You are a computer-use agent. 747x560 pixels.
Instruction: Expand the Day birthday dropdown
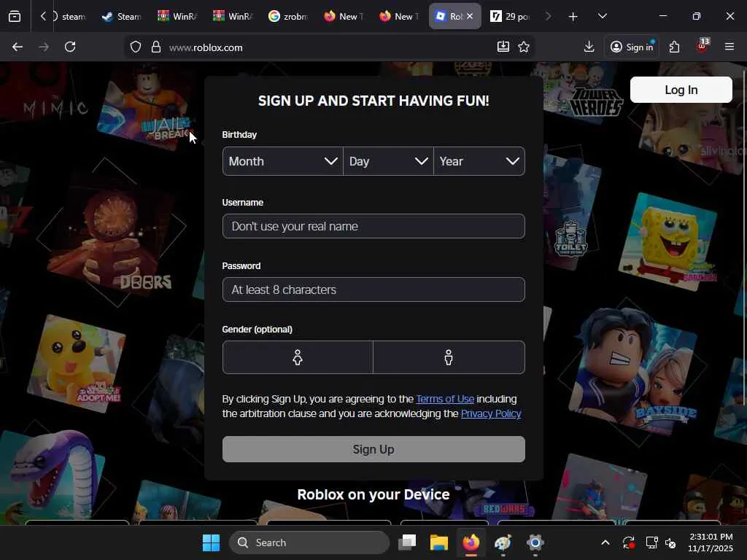[x=388, y=161]
